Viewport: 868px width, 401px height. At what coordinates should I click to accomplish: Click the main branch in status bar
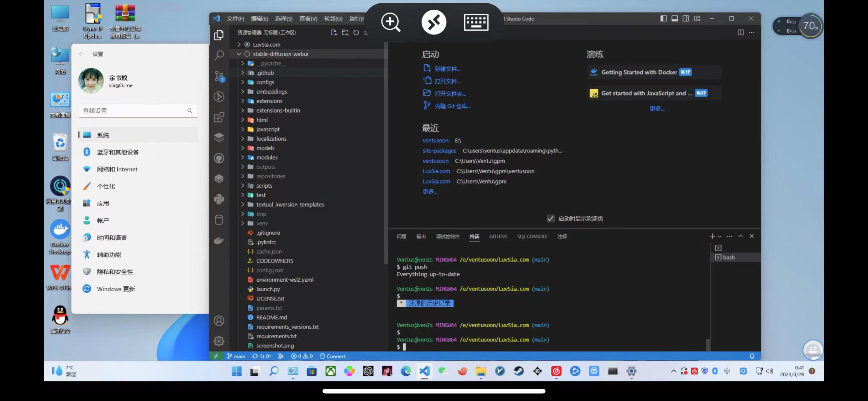236,356
